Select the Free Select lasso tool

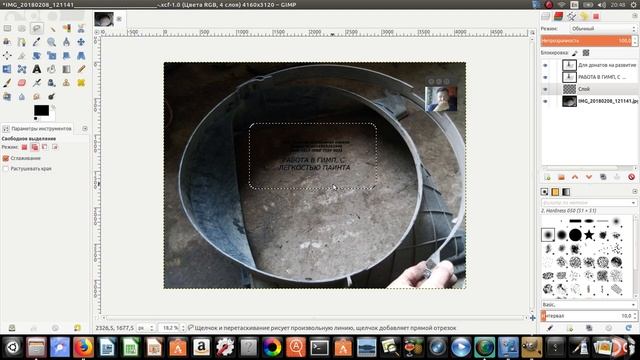tap(37, 28)
